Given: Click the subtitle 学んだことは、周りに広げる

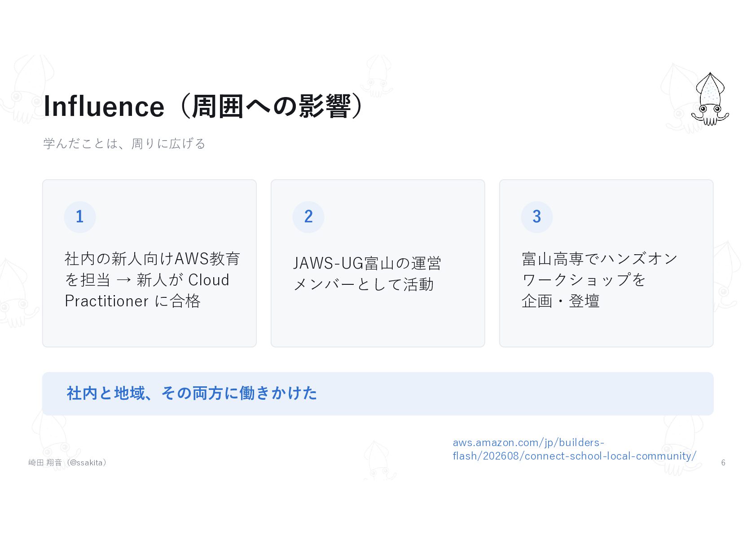Looking at the screenshot, I should (x=124, y=144).
